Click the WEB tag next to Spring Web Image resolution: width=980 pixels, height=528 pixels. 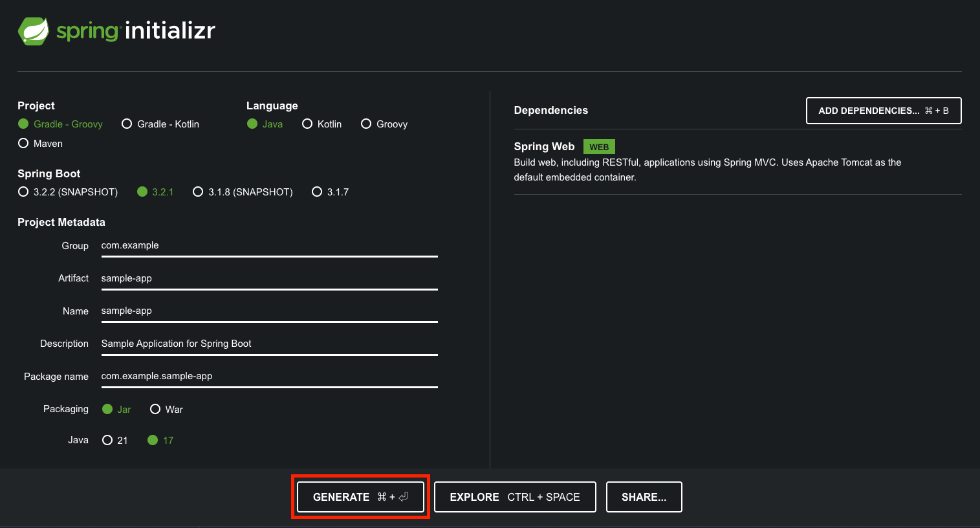[598, 146]
